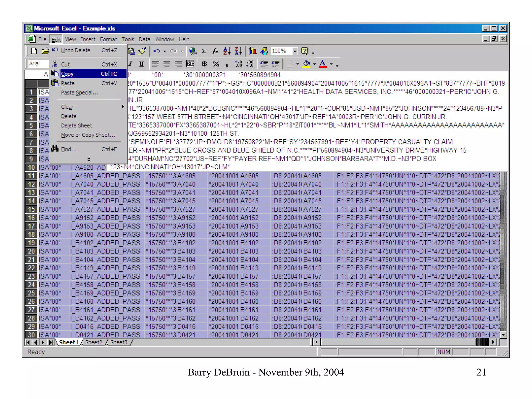Switch to the Sheet2 tab
532x399 pixels.
94,342
